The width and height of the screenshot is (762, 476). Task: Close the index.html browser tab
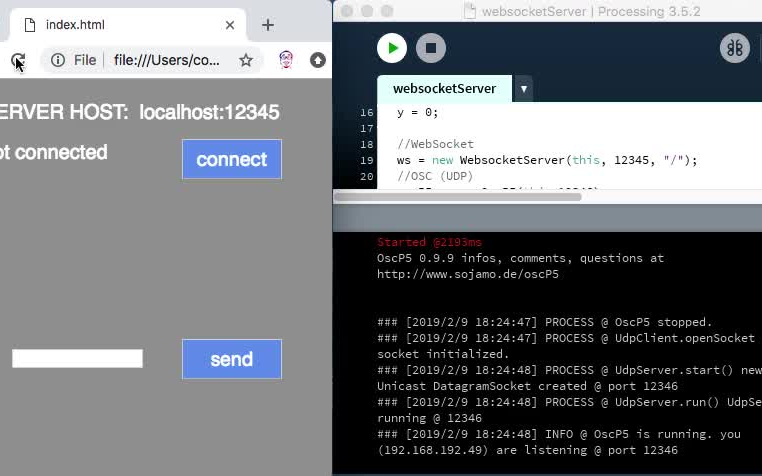[230, 25]
